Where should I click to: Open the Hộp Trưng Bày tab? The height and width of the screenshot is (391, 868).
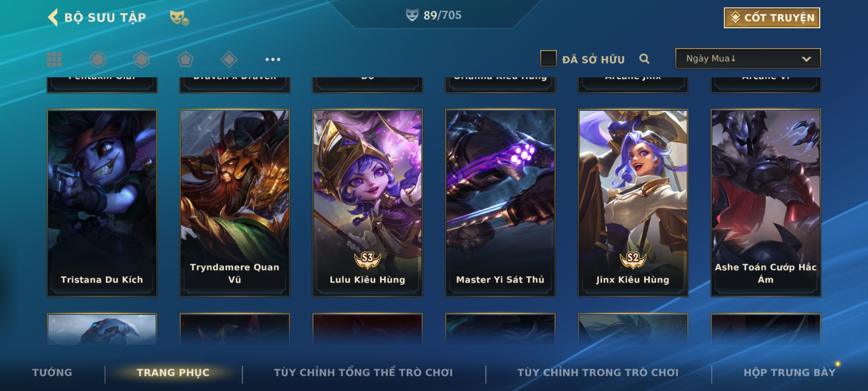(x=790, y=372)
